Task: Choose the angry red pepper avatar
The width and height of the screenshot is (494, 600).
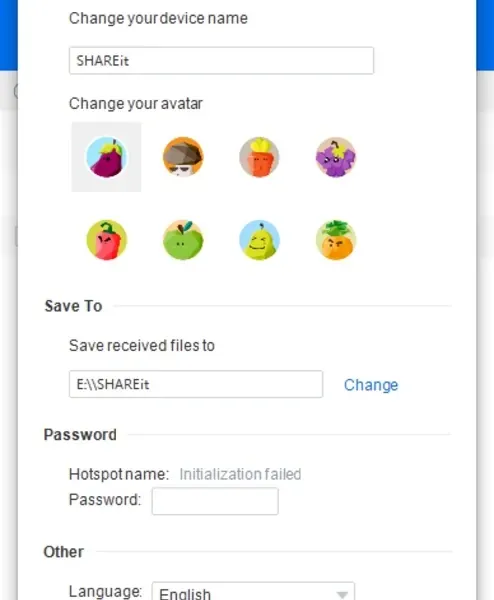Action: pyautogui.click(x=106, y=240)
